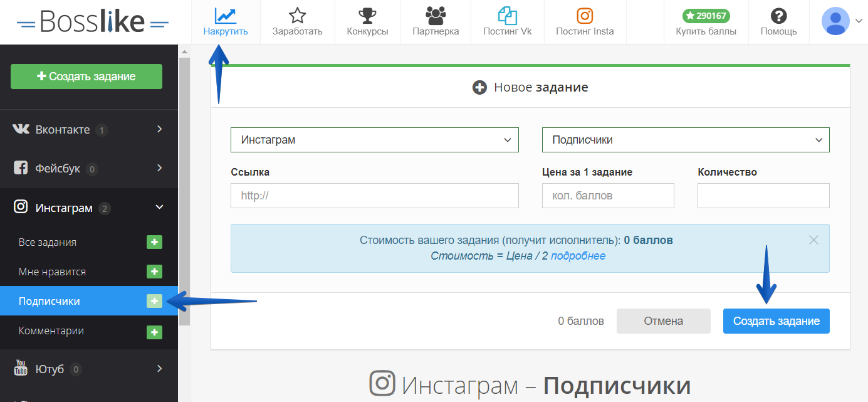Click the Инстаграм sidebar logo icon
This screenshot has width=868, height=402.
point(21,207)
